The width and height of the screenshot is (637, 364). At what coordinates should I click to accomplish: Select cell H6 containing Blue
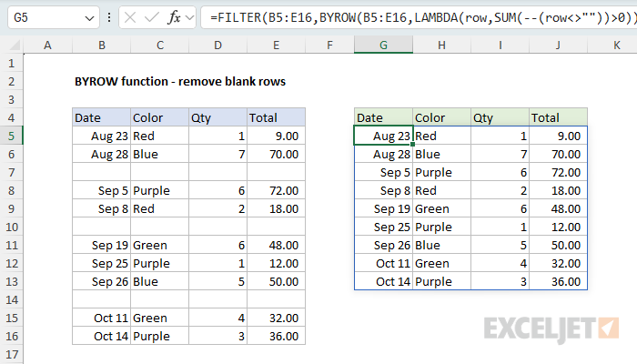[x=441, y=154]
